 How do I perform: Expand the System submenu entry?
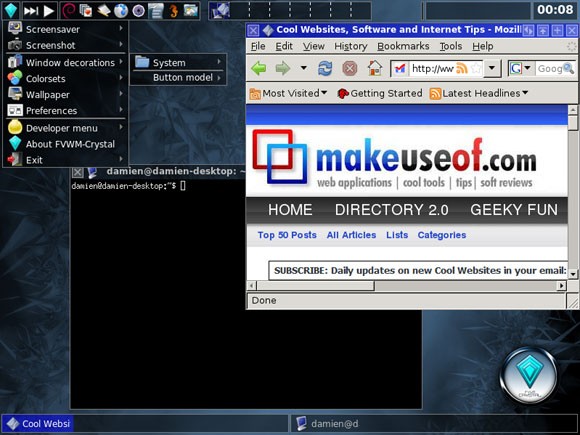pos(178,63)
